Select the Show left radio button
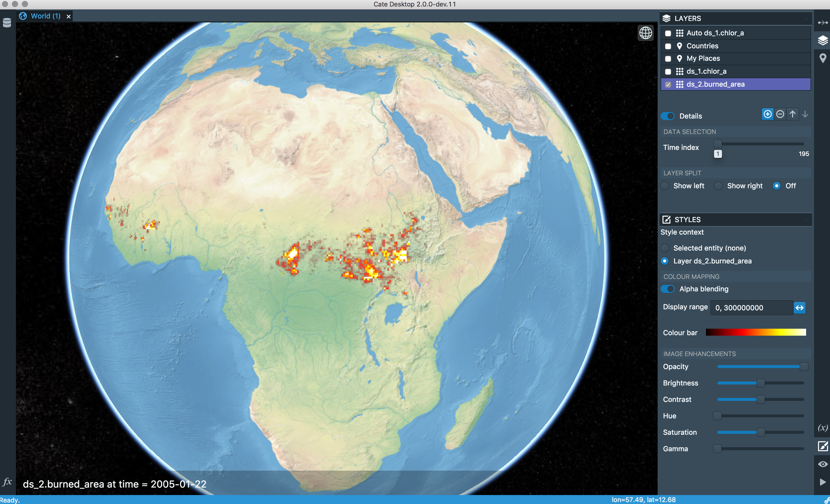 [x=665, y=186]
